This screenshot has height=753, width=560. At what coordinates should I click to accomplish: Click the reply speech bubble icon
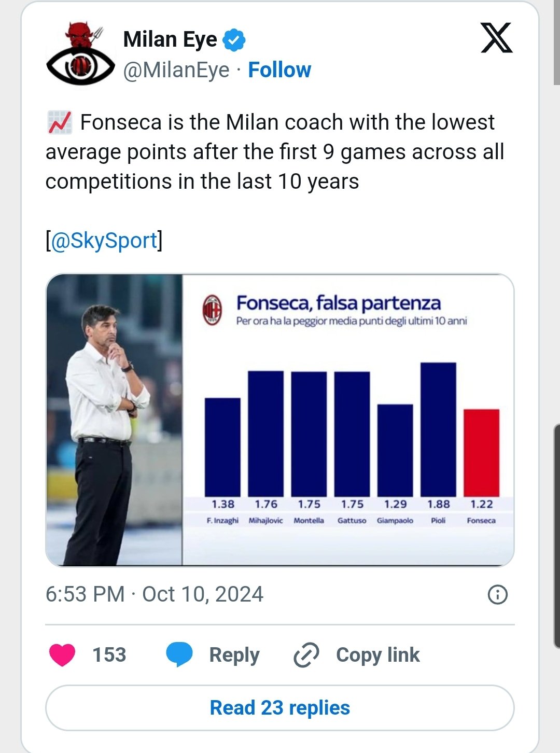click(x=179, y=654)
